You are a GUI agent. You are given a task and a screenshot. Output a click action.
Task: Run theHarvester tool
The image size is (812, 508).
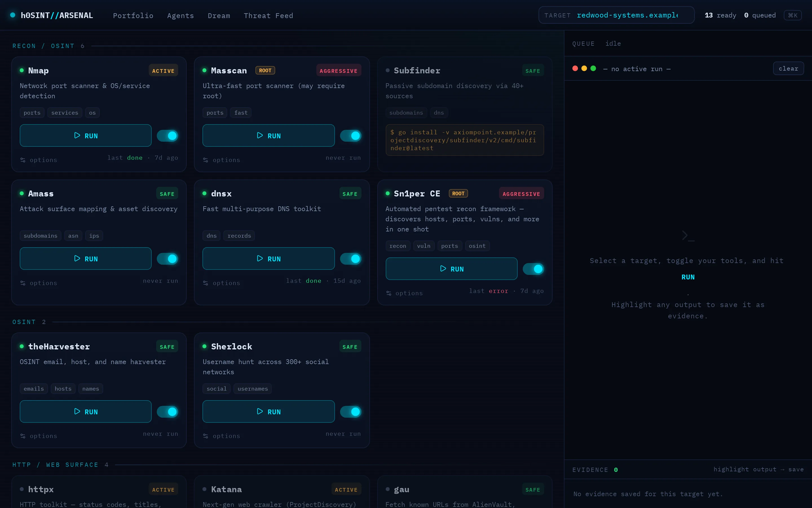(x=85, y=411)
